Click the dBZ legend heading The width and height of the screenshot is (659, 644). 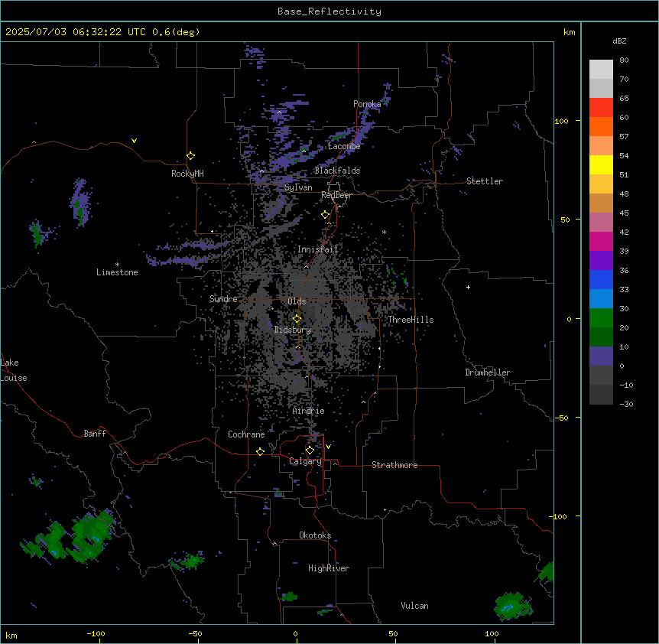(x=619, y=41)
